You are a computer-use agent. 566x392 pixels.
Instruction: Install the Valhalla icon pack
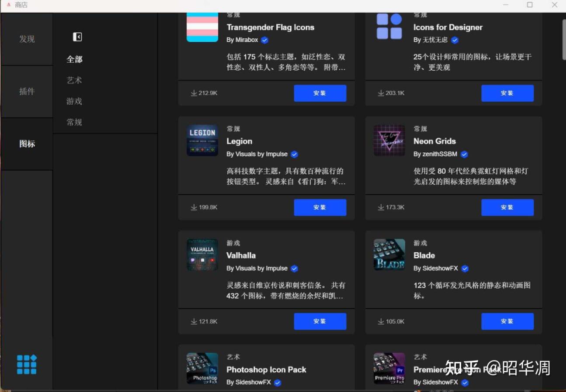(x=320, y=321)
